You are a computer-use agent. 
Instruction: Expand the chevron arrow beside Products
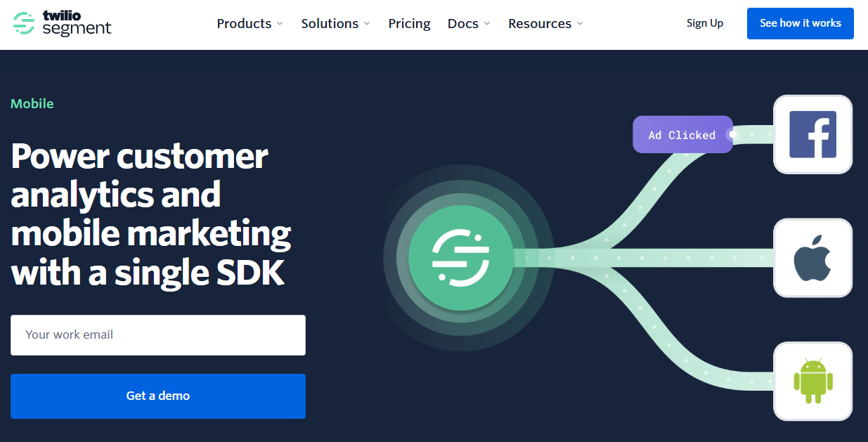tap(280, 24)
